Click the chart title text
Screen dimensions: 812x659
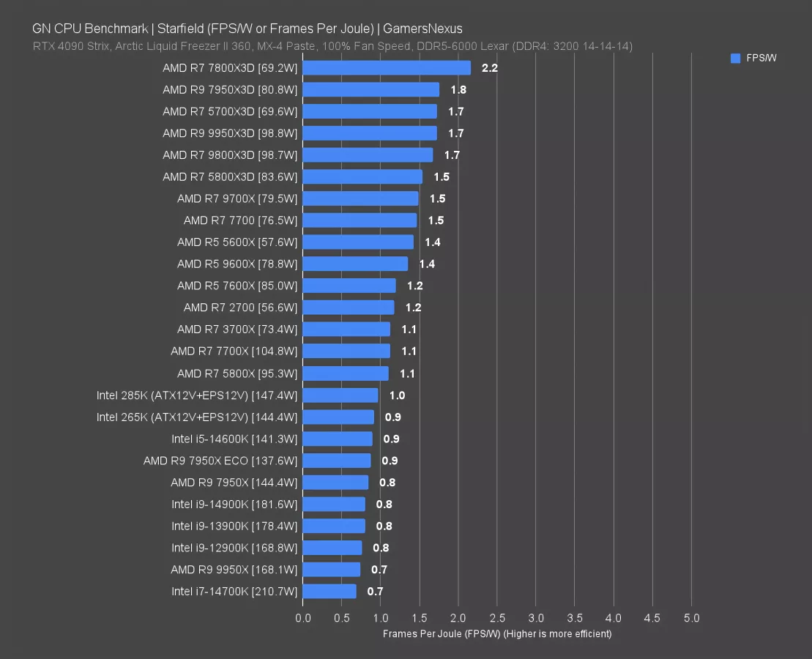tap(247, 29)
